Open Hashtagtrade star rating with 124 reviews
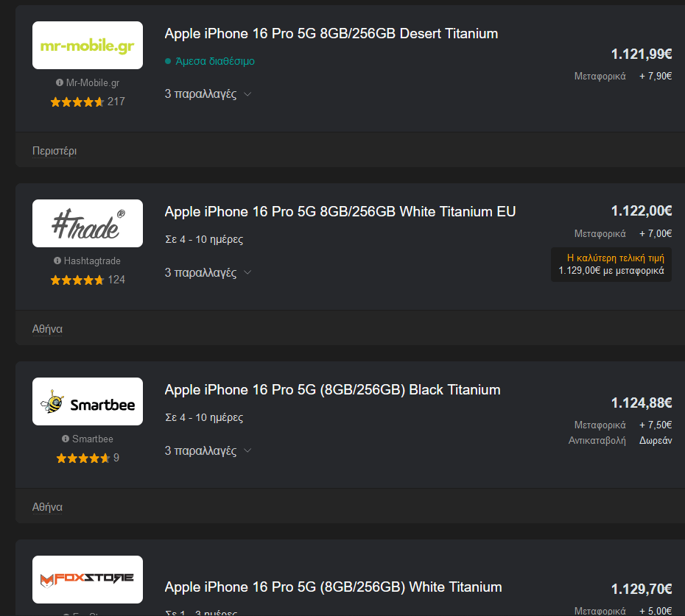The image size is (685, 616). click(88, 280)
